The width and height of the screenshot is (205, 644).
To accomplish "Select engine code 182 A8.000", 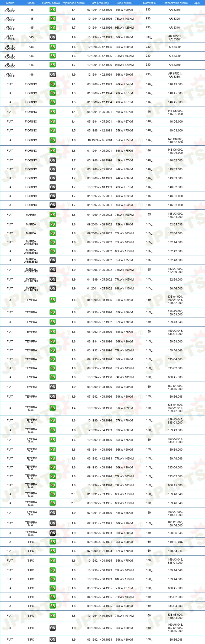I will point(175,260).
